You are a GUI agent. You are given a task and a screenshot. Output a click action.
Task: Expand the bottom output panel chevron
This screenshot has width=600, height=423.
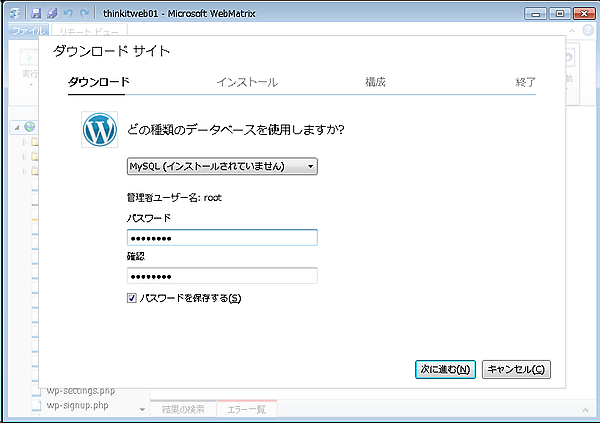pyautogui.click(x=585, y=410)
